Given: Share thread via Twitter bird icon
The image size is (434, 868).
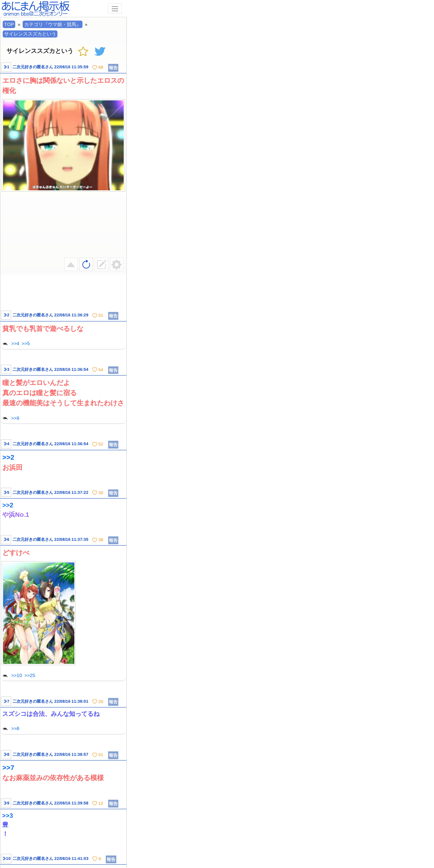Looking at the screenshot, I should click(100, 51).
